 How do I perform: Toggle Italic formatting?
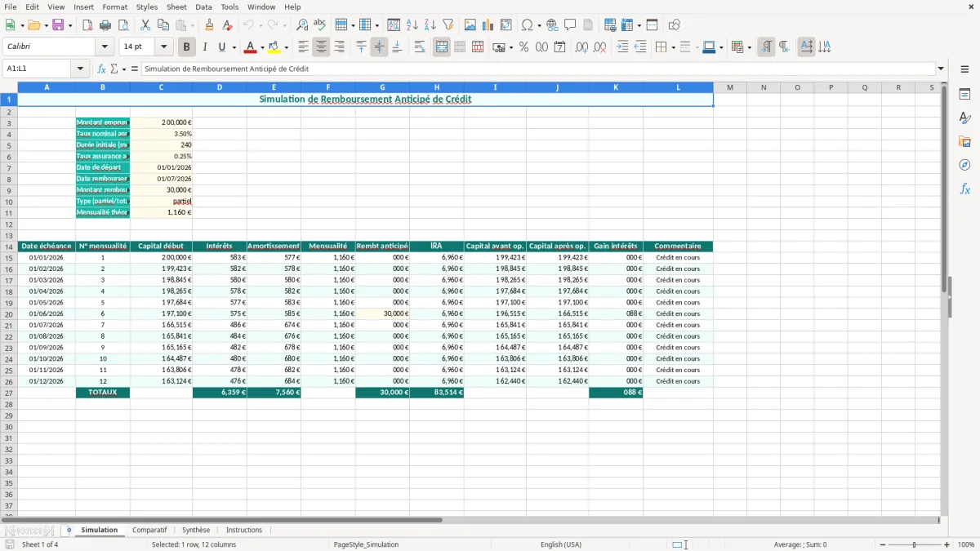coord(204,47)
